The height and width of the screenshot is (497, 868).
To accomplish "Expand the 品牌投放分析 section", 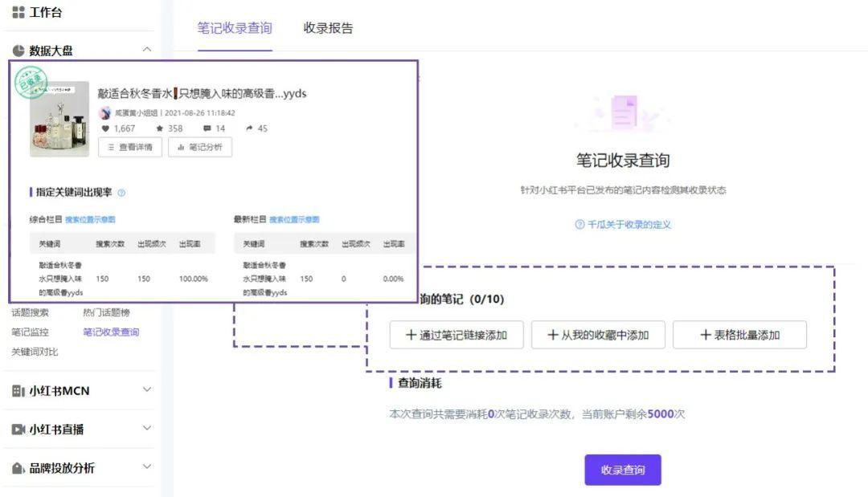I will coord(147,466).
